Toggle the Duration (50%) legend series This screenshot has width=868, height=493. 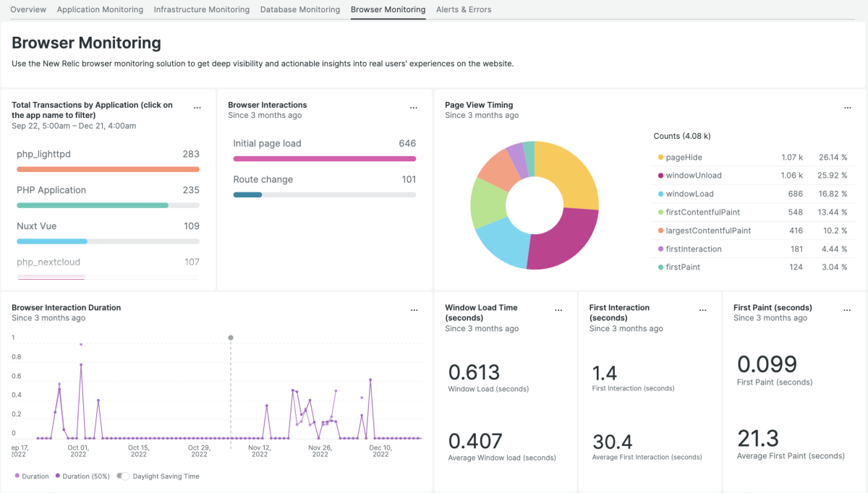click(x=83, y=476)
